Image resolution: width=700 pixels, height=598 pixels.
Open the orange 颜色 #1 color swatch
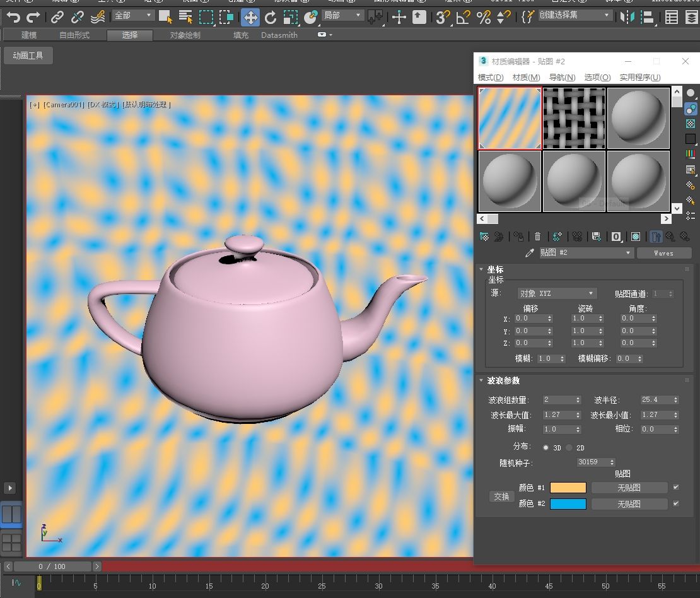point(568,488)
